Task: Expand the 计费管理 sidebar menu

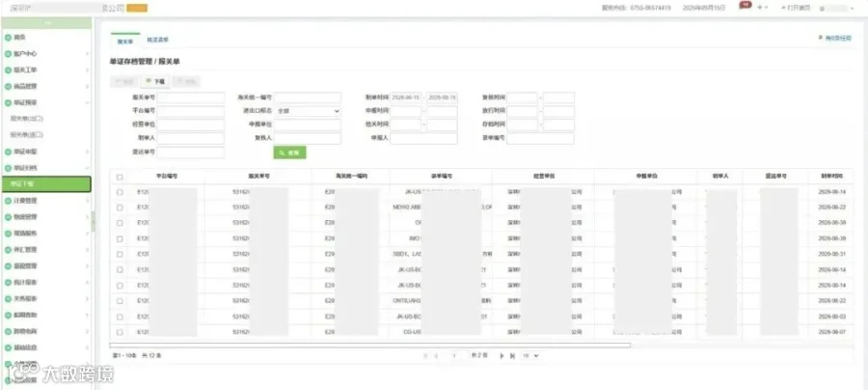Action: (87, 201)
